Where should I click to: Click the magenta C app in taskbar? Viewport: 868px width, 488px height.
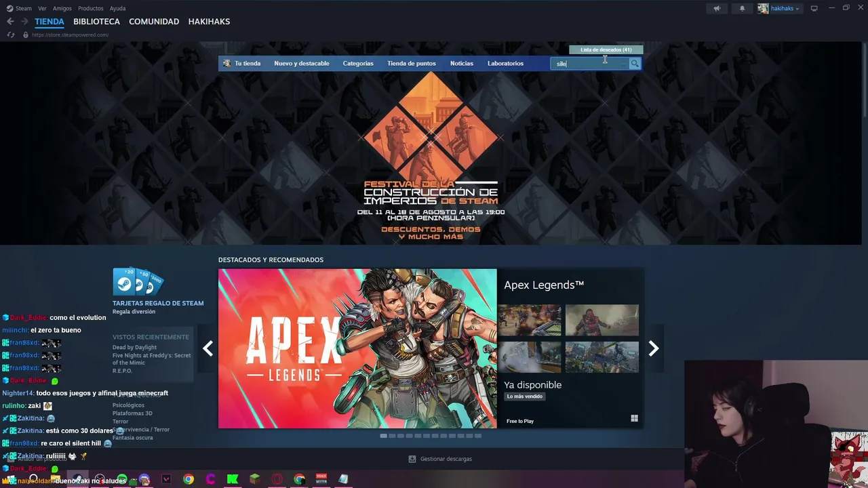(210, 479)
